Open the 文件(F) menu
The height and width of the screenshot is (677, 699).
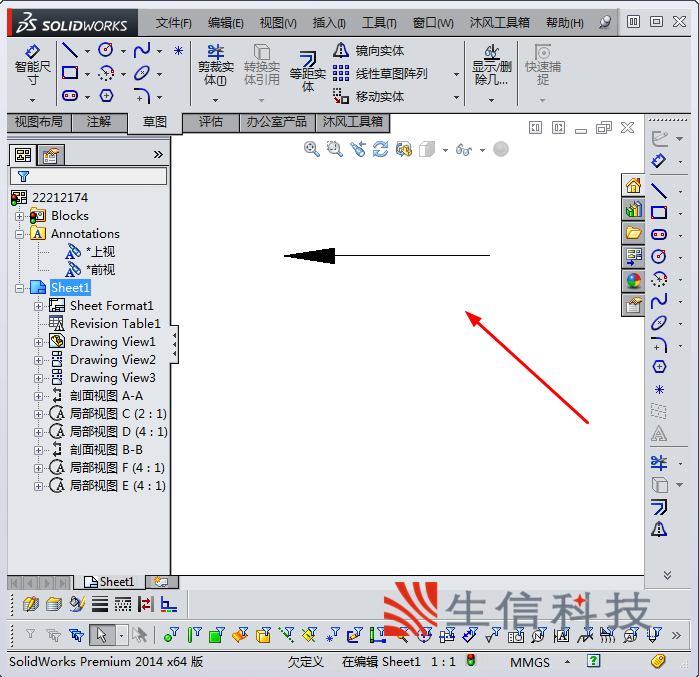pyautogui.click(x=173, y=22)
